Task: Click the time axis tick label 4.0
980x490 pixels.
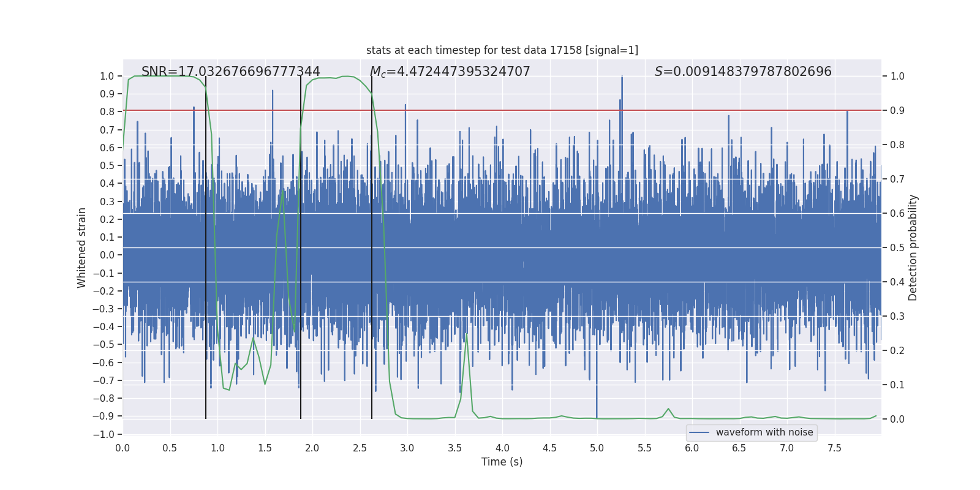Action: pos(502,448)
